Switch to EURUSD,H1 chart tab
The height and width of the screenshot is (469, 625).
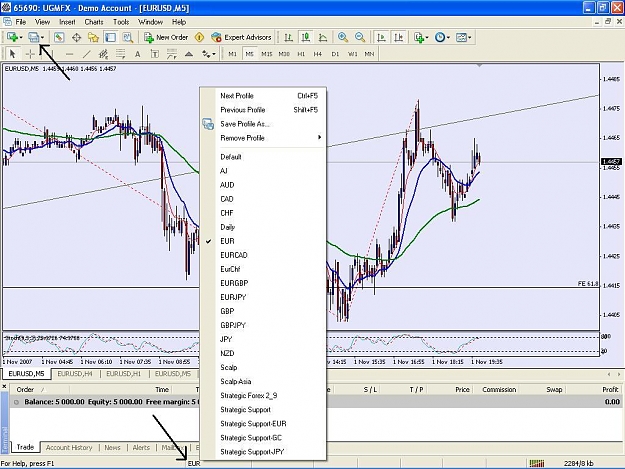coord(124,374)
